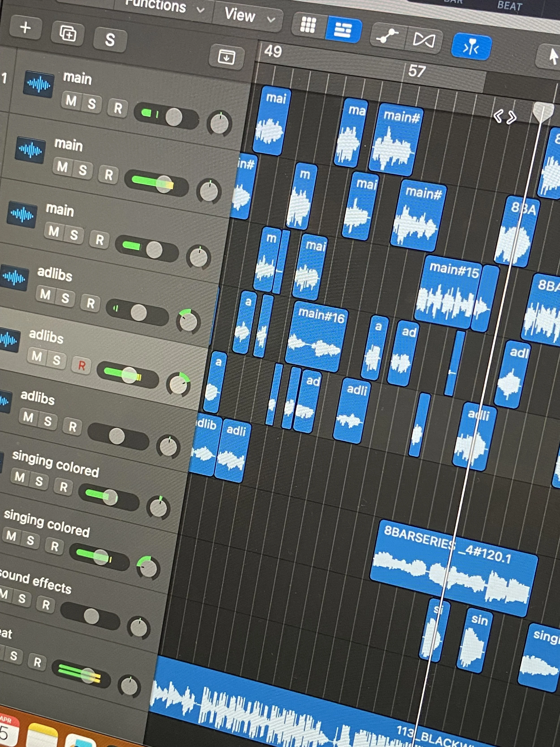Click the boxed down-arrow icon above track headers

pos(226,57)
